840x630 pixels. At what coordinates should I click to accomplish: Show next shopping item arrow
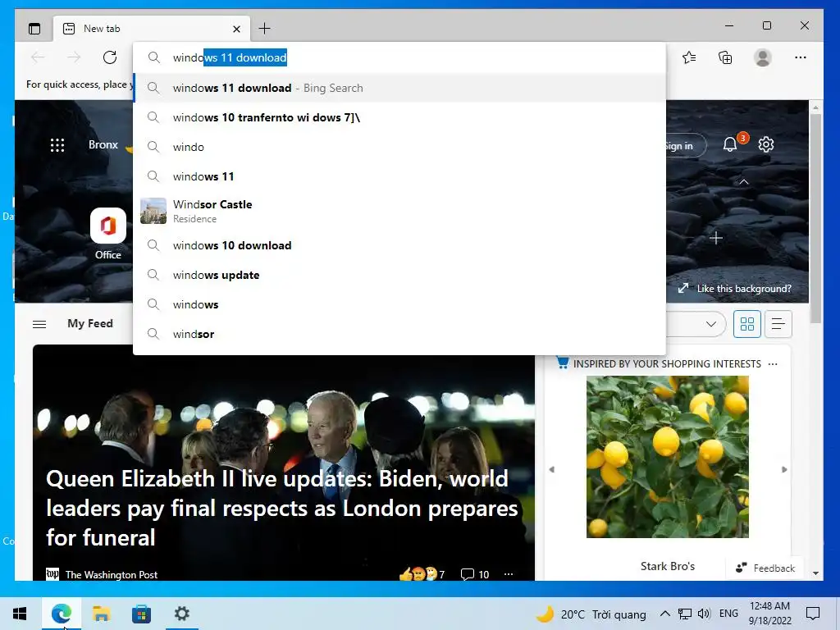tap(784, 469)
